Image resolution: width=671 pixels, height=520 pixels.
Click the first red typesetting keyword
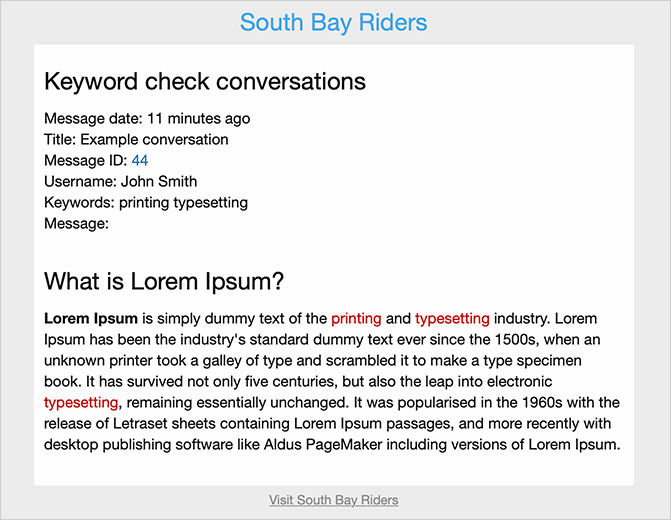click(452, 319)
